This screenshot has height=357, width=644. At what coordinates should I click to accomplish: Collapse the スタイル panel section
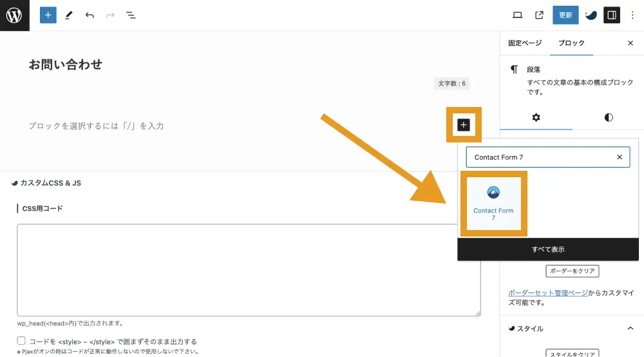click(x=630, y=329)
